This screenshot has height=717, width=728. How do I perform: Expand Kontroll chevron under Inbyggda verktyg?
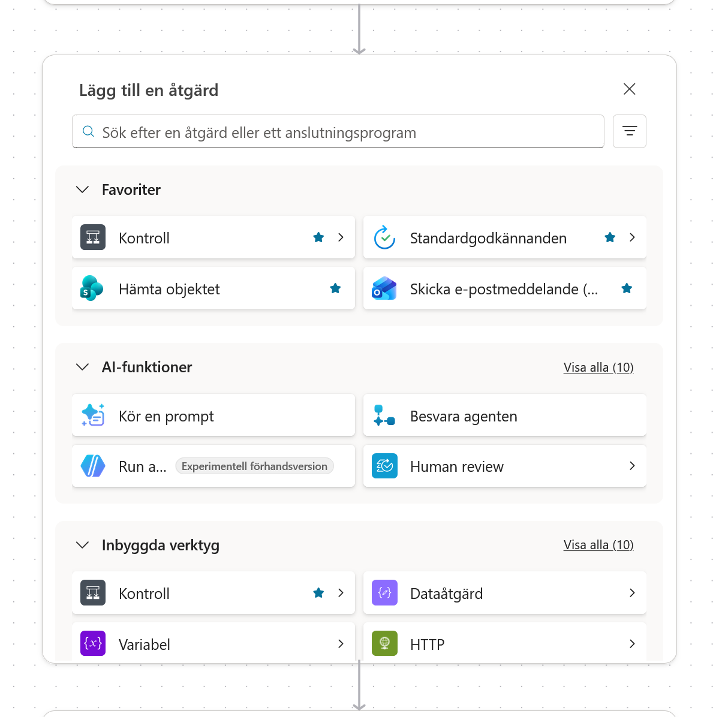point(341,593)
